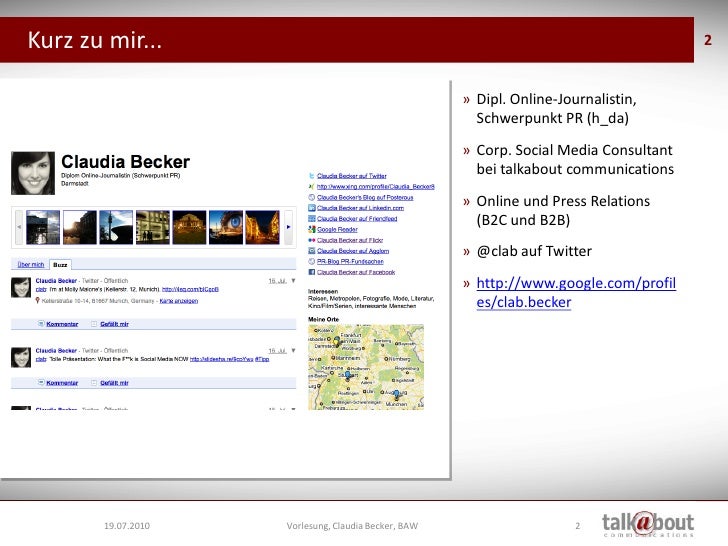Click the Google Reader icon
Viewport: 728px width, 546px height.
coord(312,229)
